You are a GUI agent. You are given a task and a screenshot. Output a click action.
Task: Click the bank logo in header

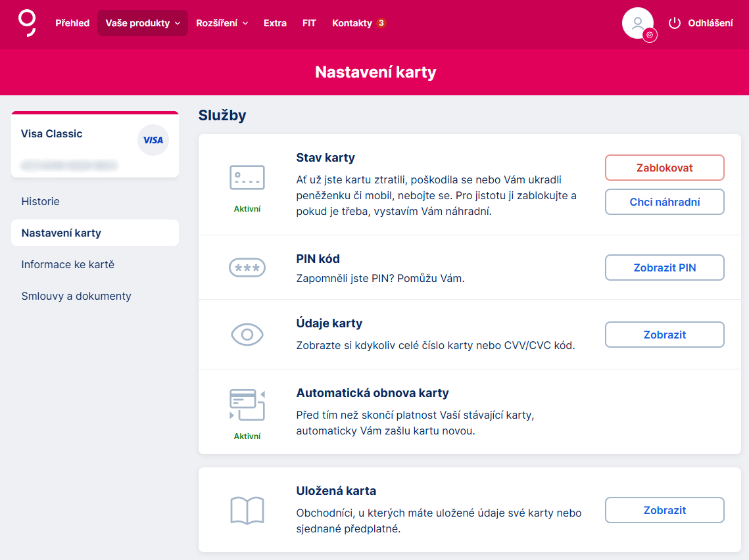point(27,23)
